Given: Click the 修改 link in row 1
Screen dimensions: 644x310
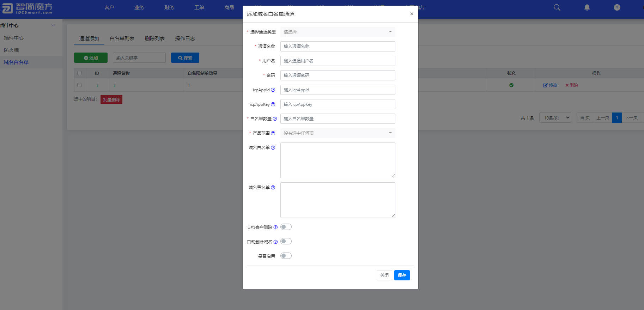Looking at the screenshot, I should pyautogui.click(x=550, y=85).
